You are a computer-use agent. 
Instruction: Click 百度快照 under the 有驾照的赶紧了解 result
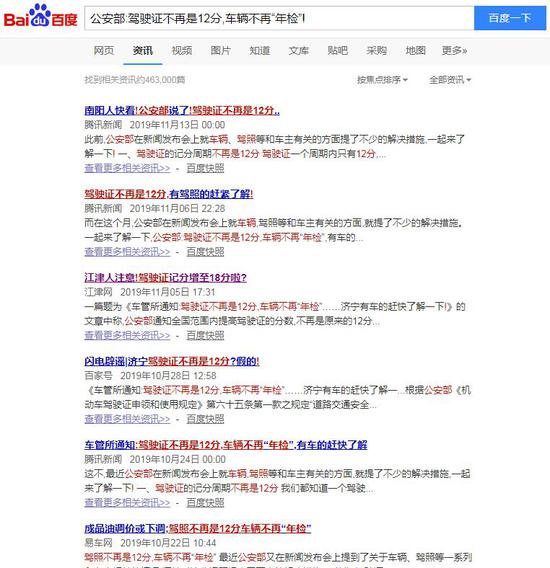tap(205, 252)
